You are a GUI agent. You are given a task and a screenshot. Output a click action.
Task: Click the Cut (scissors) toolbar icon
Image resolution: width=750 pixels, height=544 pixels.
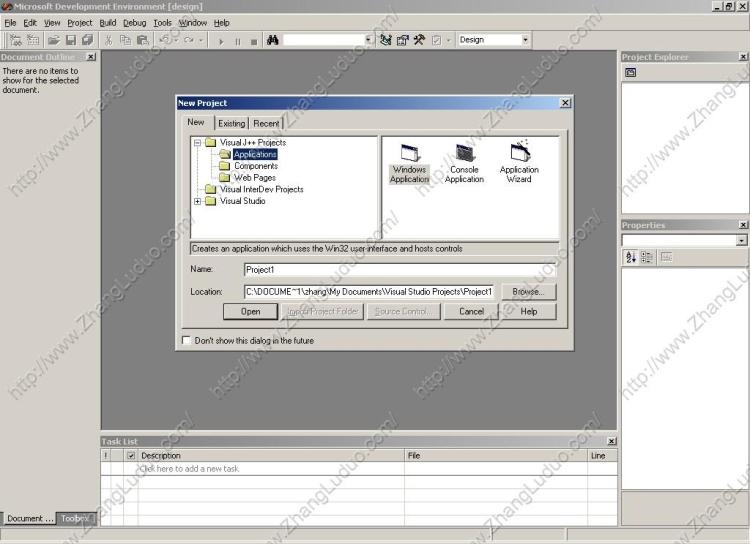coord(109,40)
